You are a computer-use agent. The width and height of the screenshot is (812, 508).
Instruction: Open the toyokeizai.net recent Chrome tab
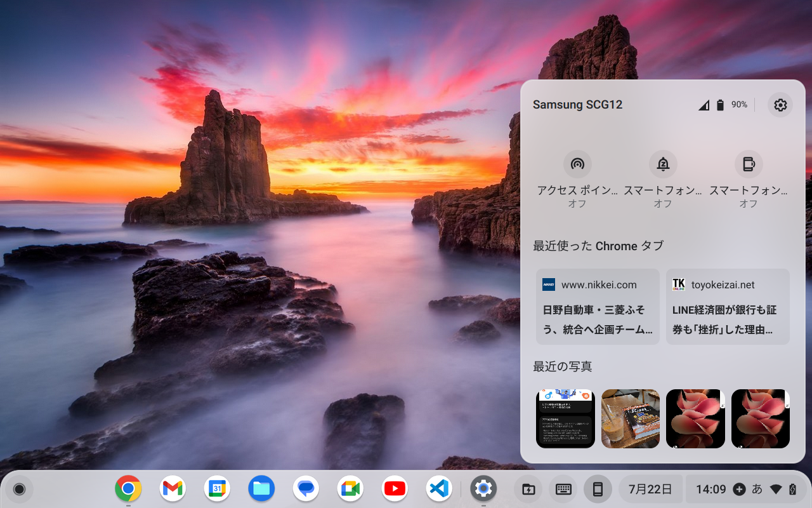tap(728, 307)
